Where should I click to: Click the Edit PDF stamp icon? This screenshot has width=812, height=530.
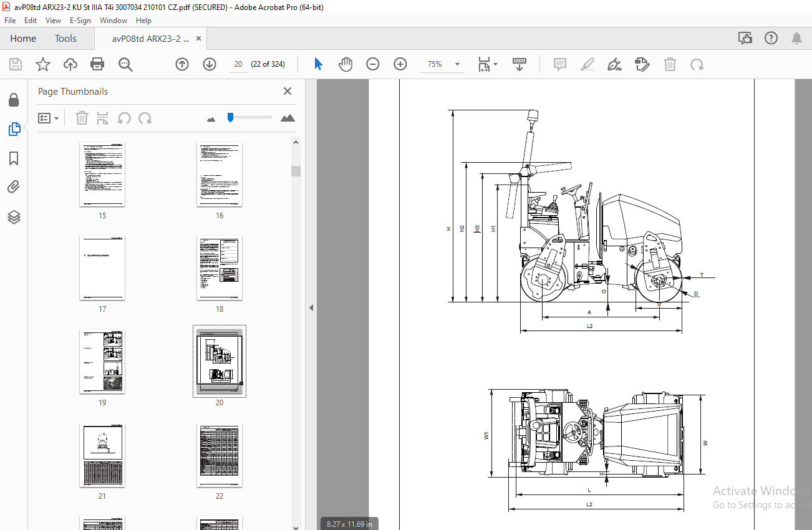[642, 64]
